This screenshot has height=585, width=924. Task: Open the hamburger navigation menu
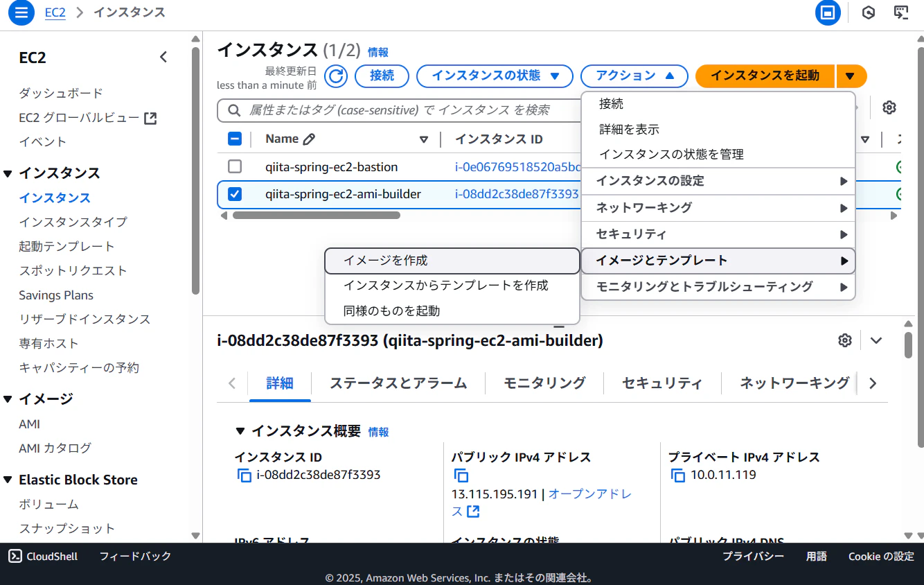[21, 12]
